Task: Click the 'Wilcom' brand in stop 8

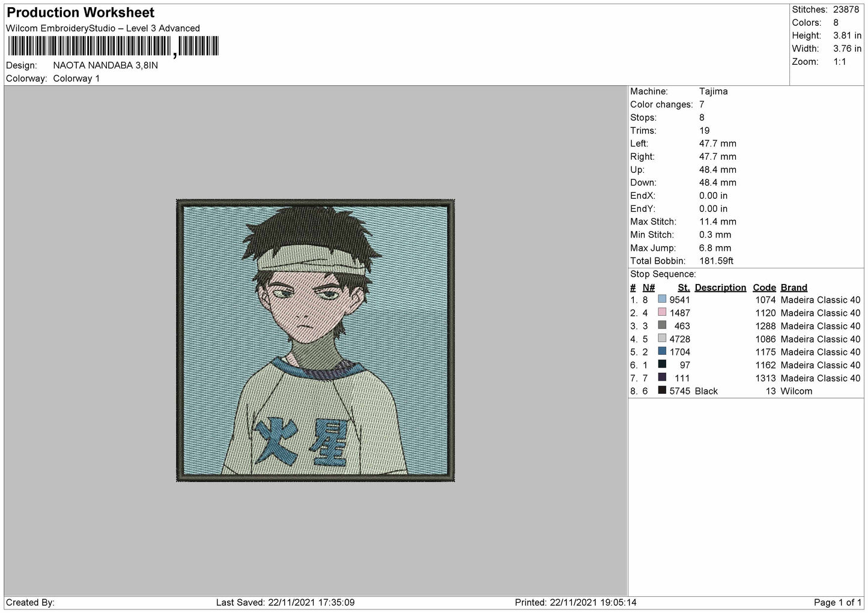Action: coord(797,391)
